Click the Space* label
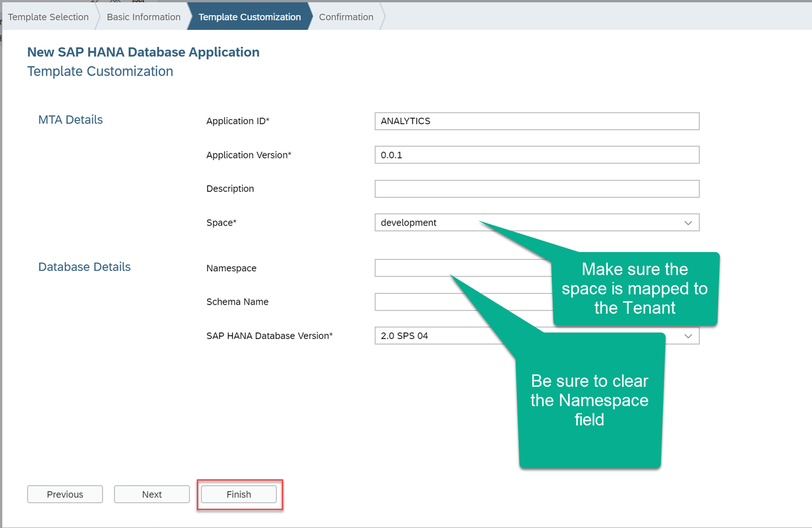The height and width of the screenshot is (528, 812). click(x=222, y=222)
